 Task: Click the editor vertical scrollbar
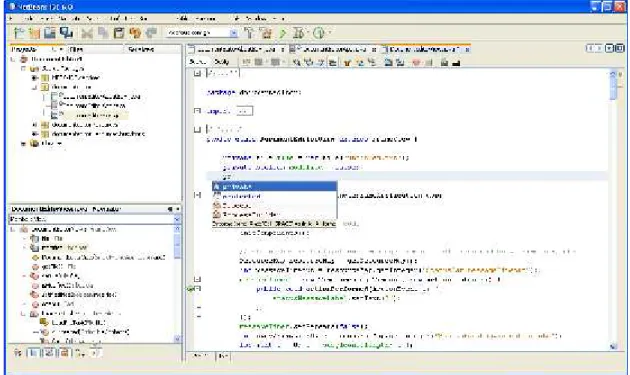(613, 209)
